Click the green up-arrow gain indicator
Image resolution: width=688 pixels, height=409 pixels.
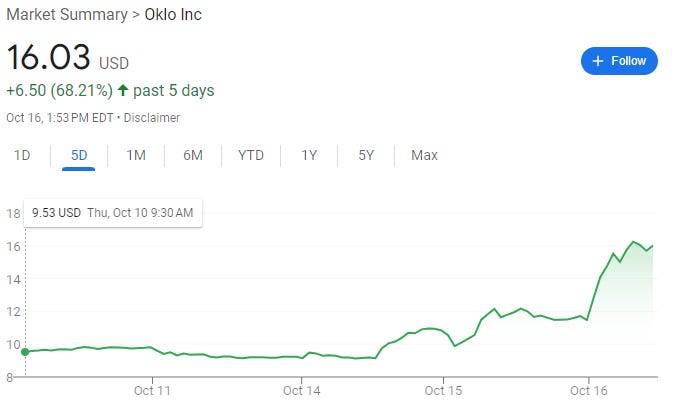coord(122,91)
